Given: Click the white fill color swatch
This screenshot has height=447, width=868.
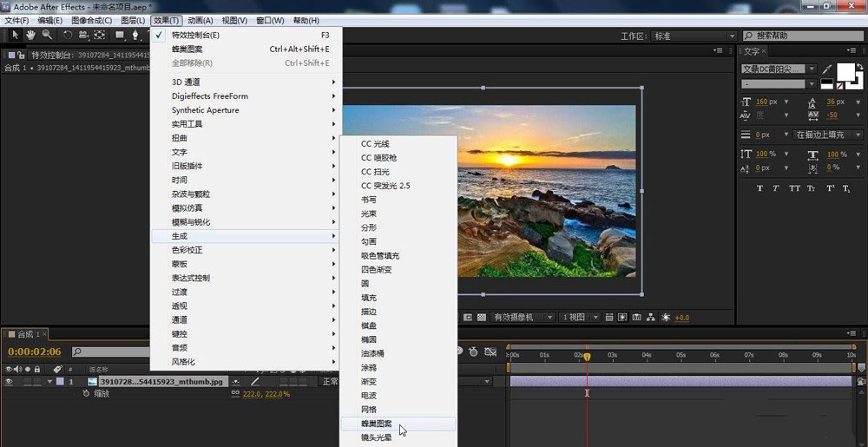Looking at the screenshot, I should point(844,70).
